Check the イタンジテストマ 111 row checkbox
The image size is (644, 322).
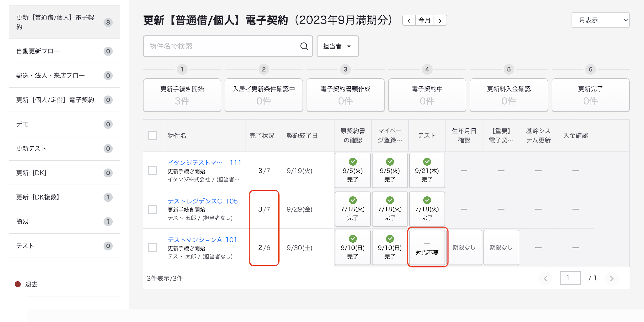coord(152,171)
